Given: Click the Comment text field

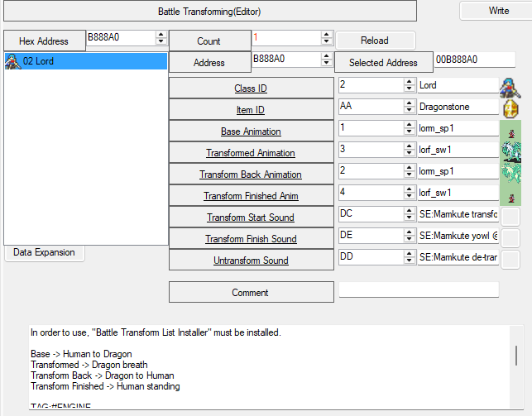Looking at the screenshot, I should [x=419, y=290].
